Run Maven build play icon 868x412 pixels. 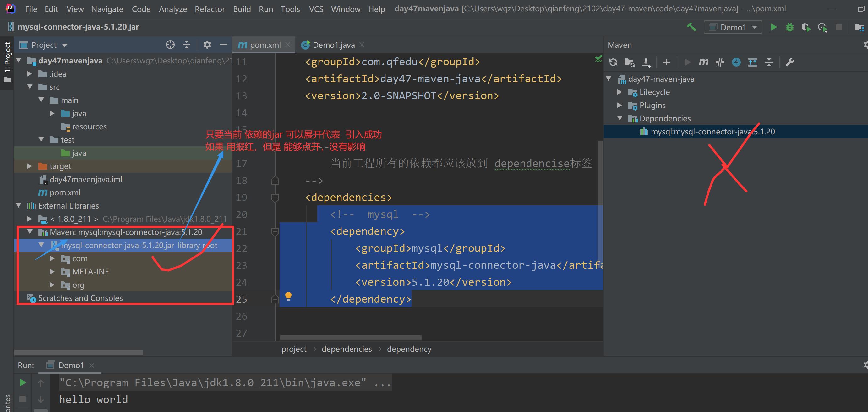tap(687, 62)
